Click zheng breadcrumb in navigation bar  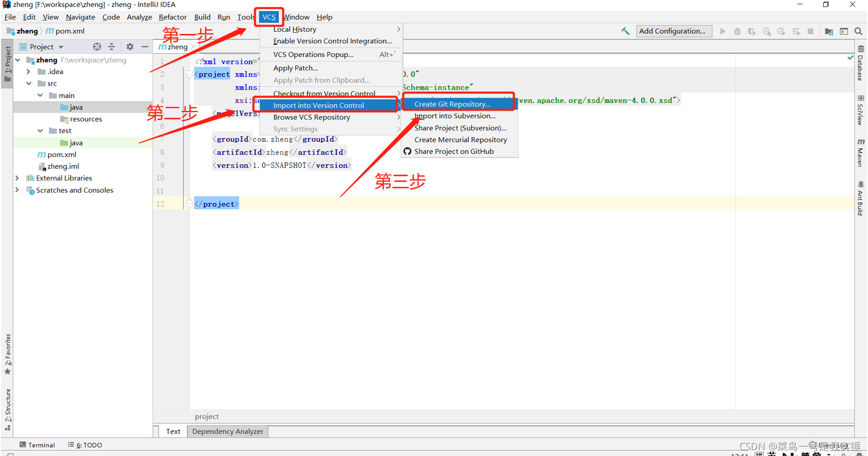pyautogui.click(x=22, y=31)
